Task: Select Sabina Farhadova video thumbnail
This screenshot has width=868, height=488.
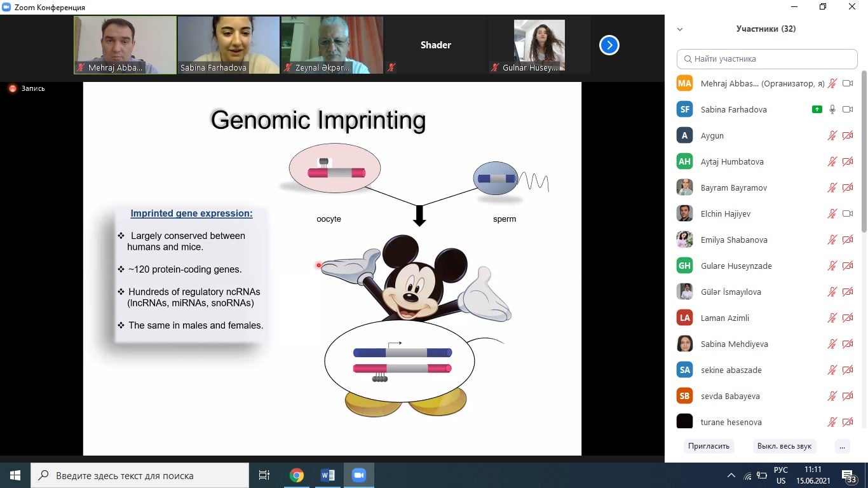Action: pos(229,45)
